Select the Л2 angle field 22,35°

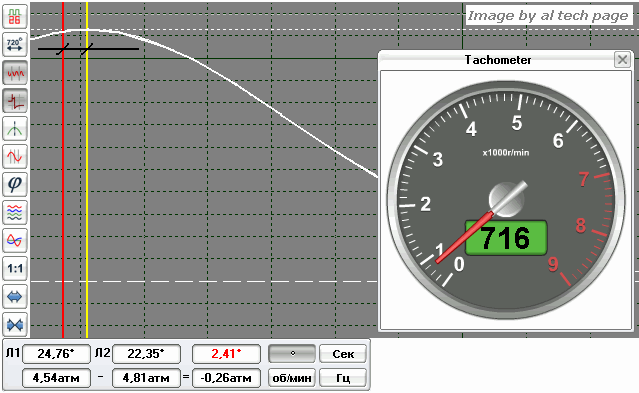tap(146, 353)
